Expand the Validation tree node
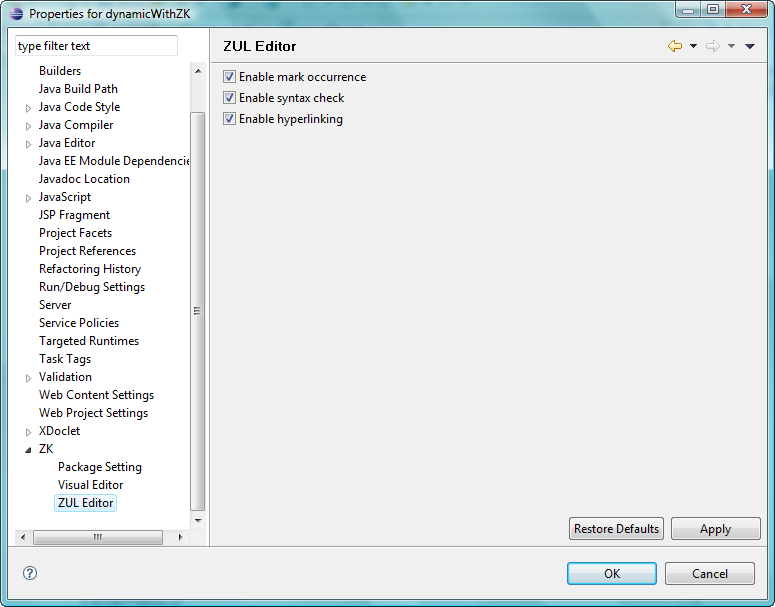 pos(28,378)
